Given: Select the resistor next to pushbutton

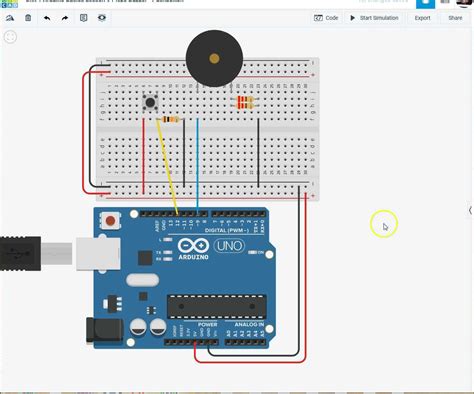Looking at the screenshot, I should click(170, 119).
